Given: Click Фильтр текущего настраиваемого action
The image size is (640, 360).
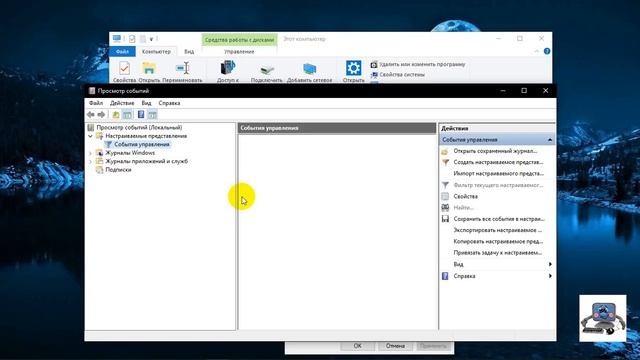Looking at the screenshot, I should point(498,185).
